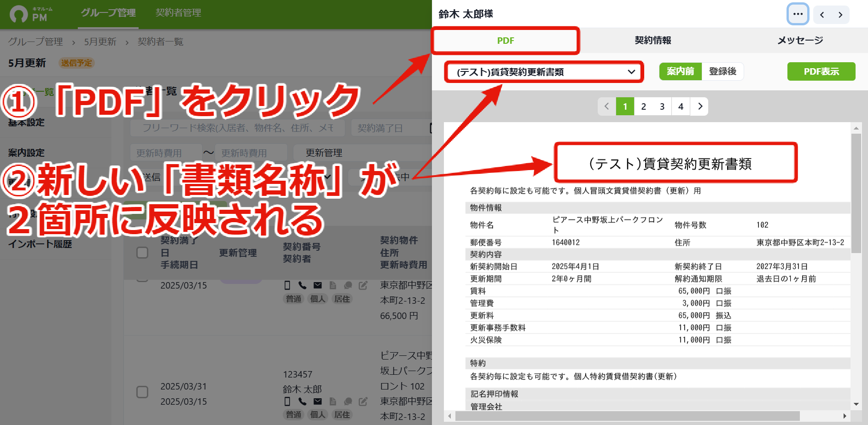Click the 送信予定 status badge
This screenshot has height=425, width=868.
click(76, 63)
